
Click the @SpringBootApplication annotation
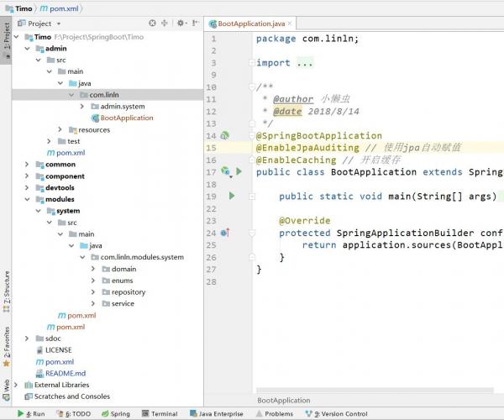pyautogui.click(x=319, y=135)
